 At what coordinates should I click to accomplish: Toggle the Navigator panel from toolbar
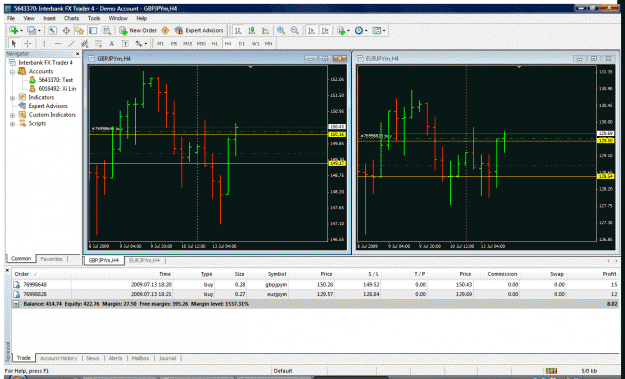coord(79,31)
